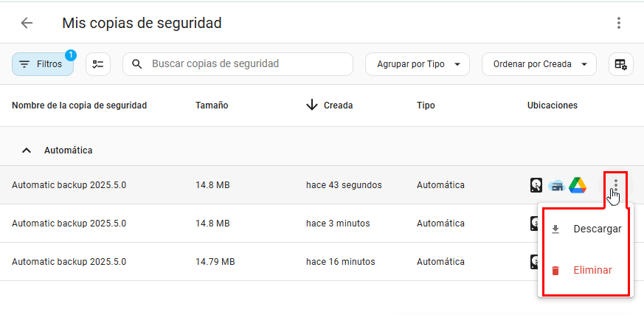
Task: Open the Agrupar por Tipo dropdown
Action: pos(418,64)
